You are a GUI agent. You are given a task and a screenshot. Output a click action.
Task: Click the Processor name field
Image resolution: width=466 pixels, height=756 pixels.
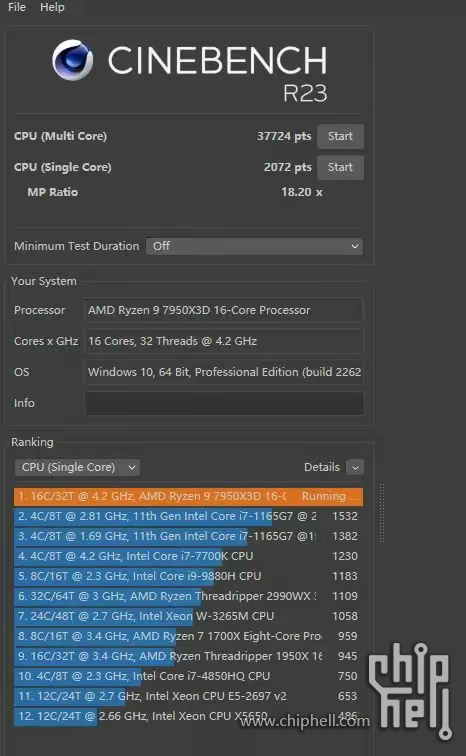(224, 310)
